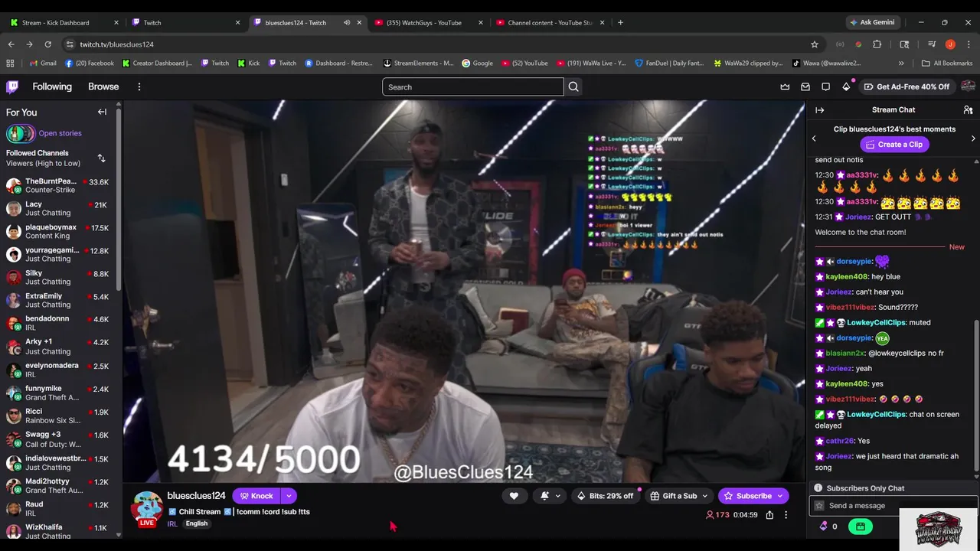
Task: Open the Browse page
Action: 103,86
